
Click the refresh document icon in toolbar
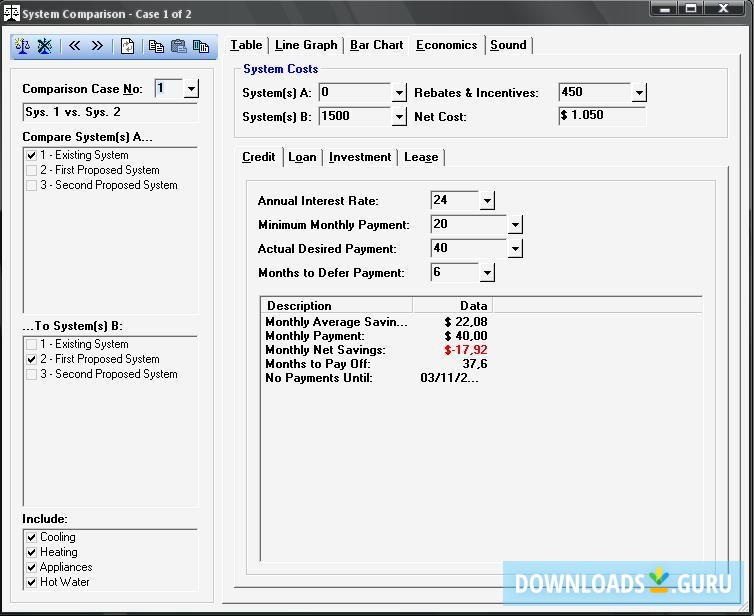click(127, 46)
